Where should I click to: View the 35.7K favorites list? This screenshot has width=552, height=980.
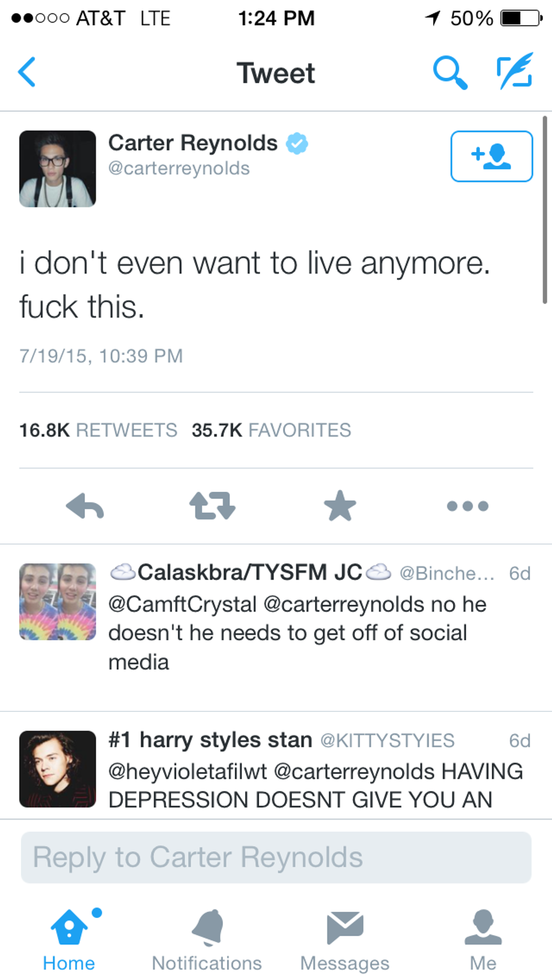pos(271,430)
